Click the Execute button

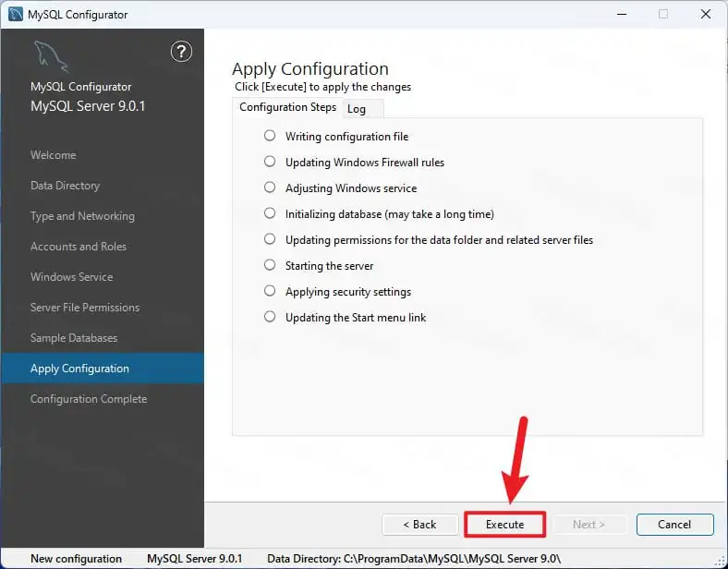click(x=505, y=525)
